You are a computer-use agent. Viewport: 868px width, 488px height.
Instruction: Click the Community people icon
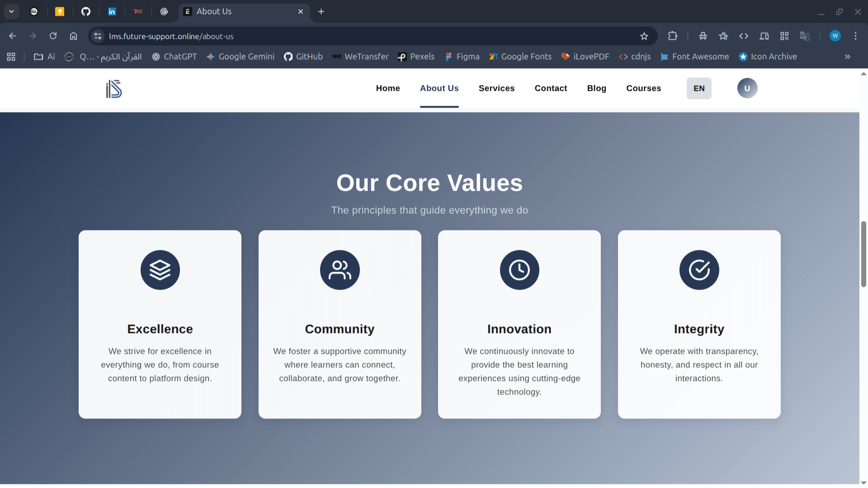(x=340, y=270)
